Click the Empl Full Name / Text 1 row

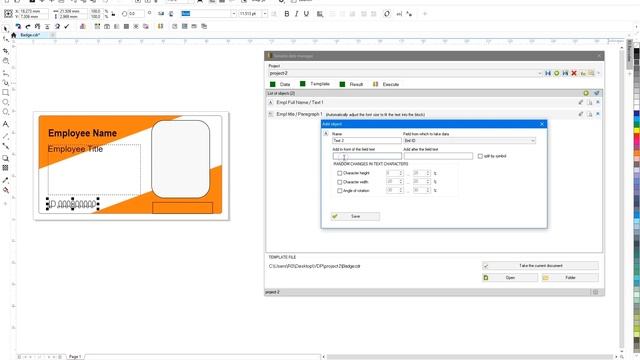coord(434,102)
